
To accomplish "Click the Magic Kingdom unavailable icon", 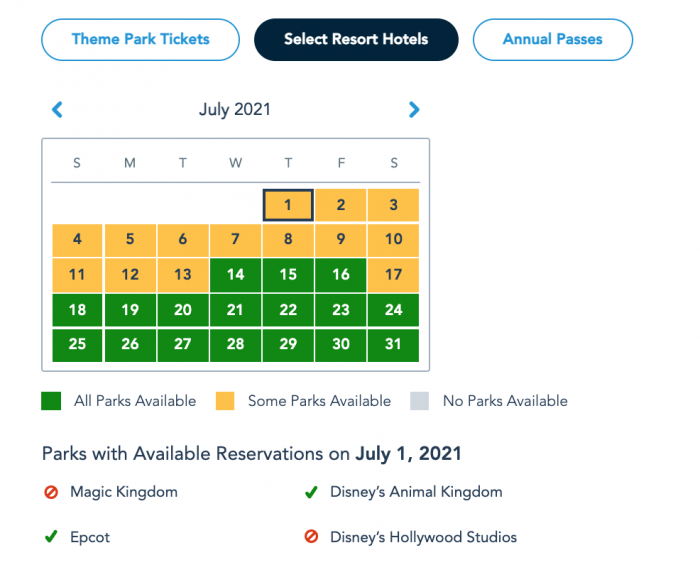I will coord(51,492).
